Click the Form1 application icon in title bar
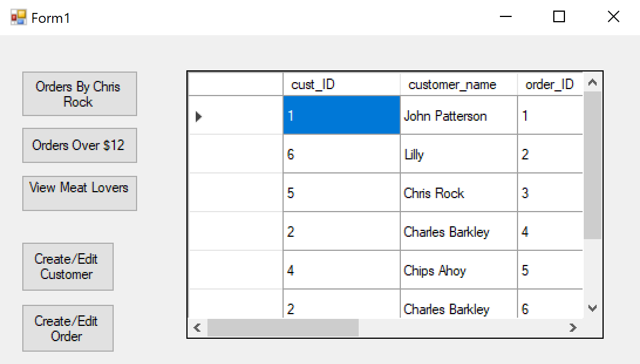Screen dimensions: 640x364 point(18,18)
